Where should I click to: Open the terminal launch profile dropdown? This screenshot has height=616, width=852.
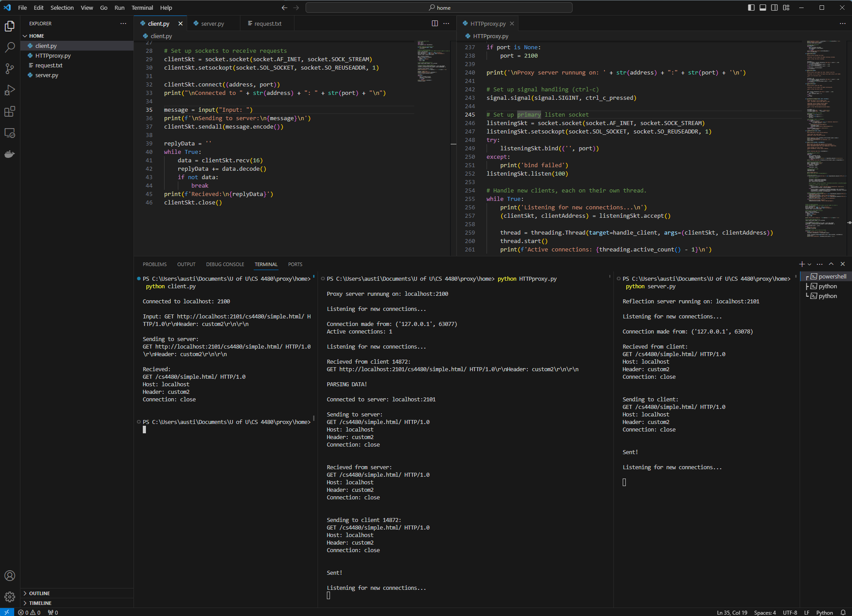coord(809,264)
